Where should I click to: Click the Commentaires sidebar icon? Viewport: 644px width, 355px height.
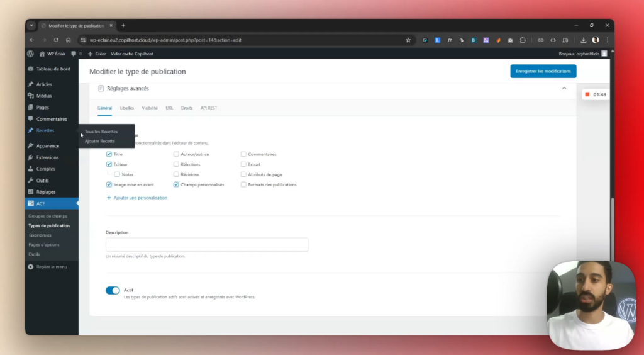[31, 119]
